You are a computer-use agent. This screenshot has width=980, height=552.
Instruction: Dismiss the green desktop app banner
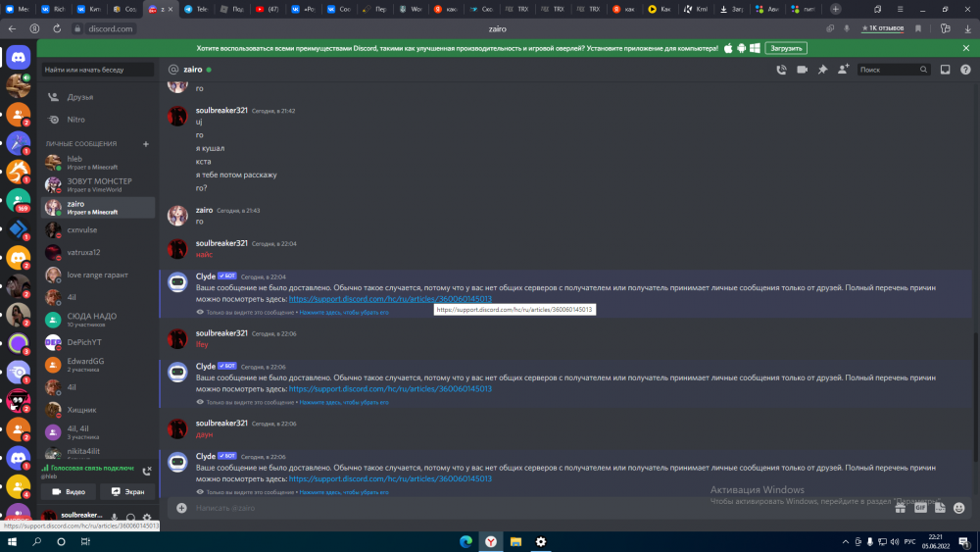pyautogui.click(x=966, y=48)
